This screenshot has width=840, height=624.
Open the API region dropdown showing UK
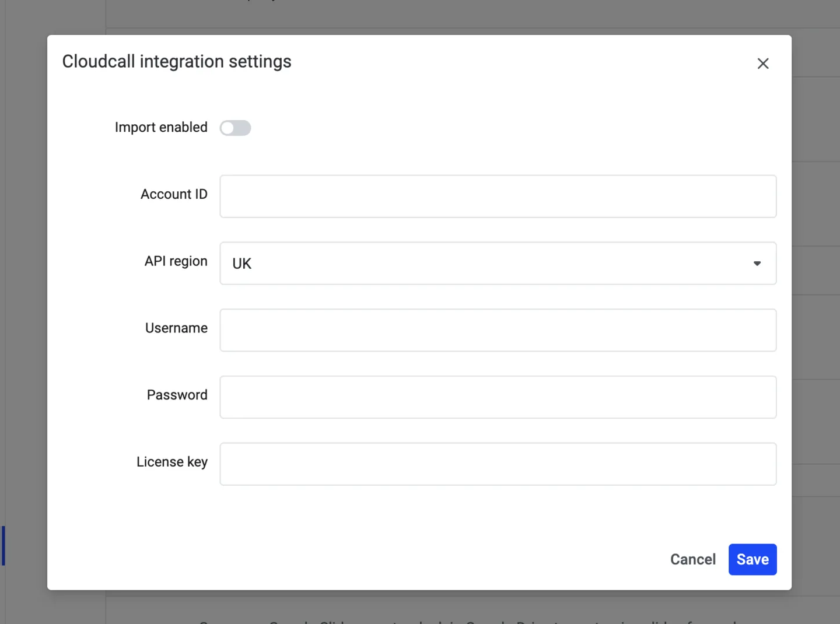[x=498, y=264]
